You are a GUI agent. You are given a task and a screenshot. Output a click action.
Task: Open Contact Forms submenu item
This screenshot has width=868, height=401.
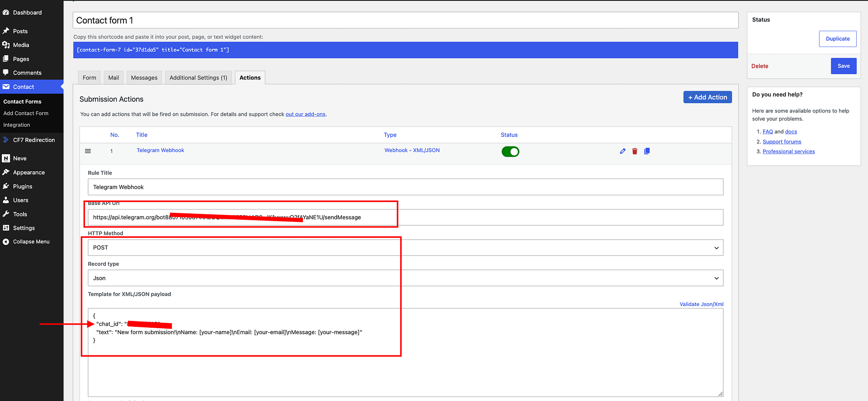(22, 102)
